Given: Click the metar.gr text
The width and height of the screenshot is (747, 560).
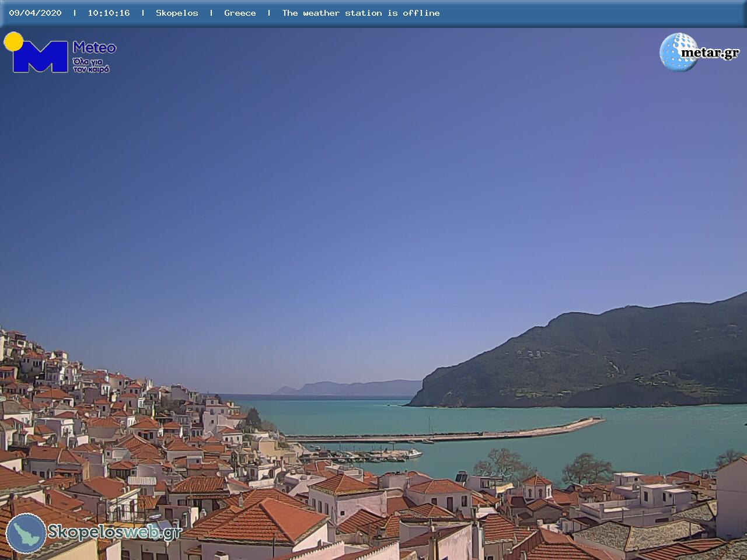Looking at the screenshot, I should click(710, 53).
